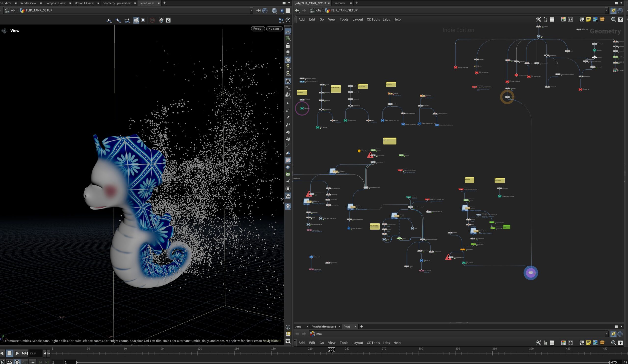Click the viewport info icon at the sidebar bottom
The width and height of the screenshot is (628, 364).
pyautogui.click(x=288, y=327)
